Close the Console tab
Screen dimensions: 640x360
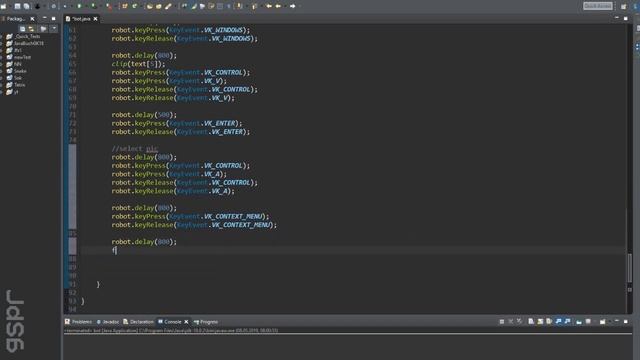187,322
